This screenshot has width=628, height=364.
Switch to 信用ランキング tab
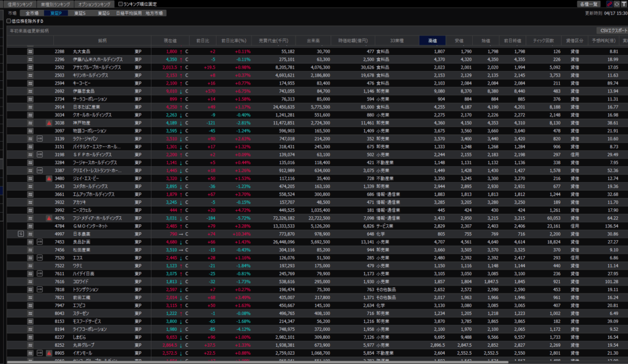pyautogui.click(x=20, y=4)
